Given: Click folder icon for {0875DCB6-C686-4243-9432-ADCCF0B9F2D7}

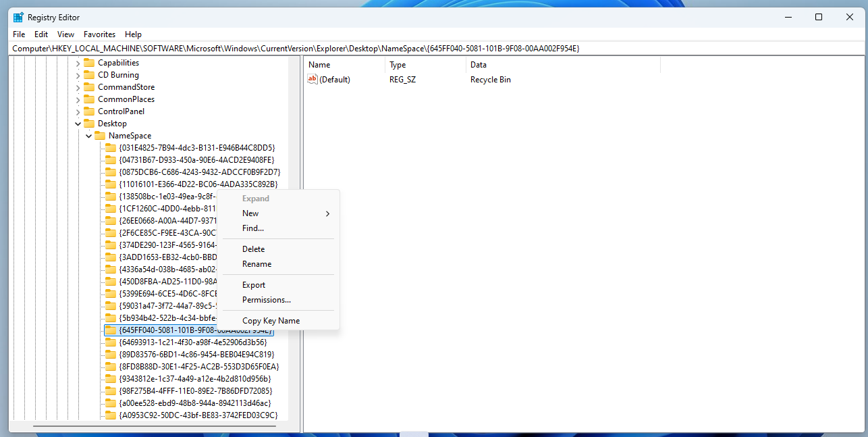Looking at the screenshot, I should pos(111,172).
